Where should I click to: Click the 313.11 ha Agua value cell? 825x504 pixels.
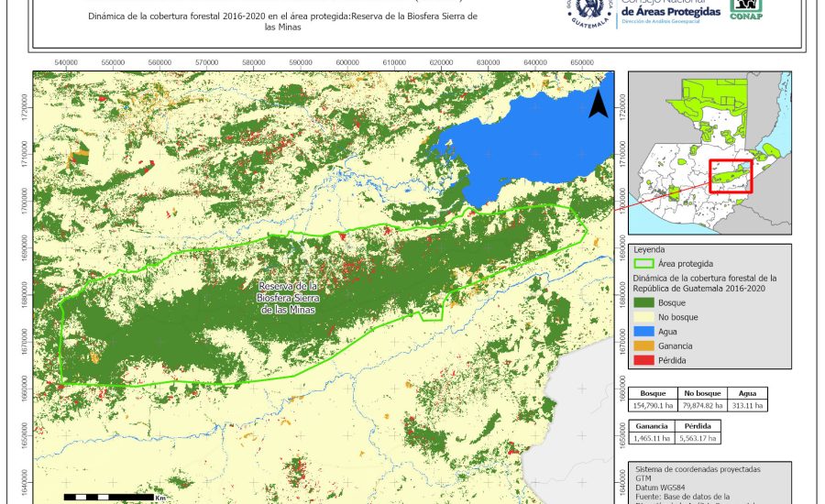747,404
